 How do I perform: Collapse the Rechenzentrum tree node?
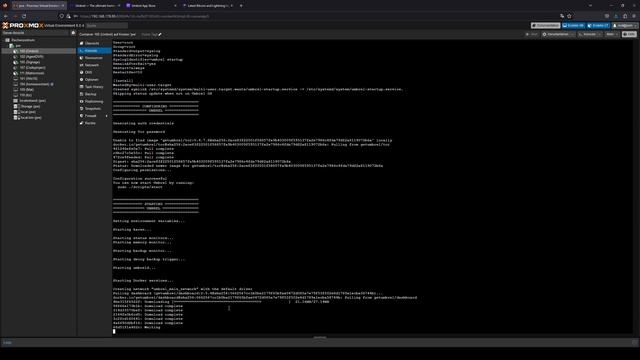3,40
